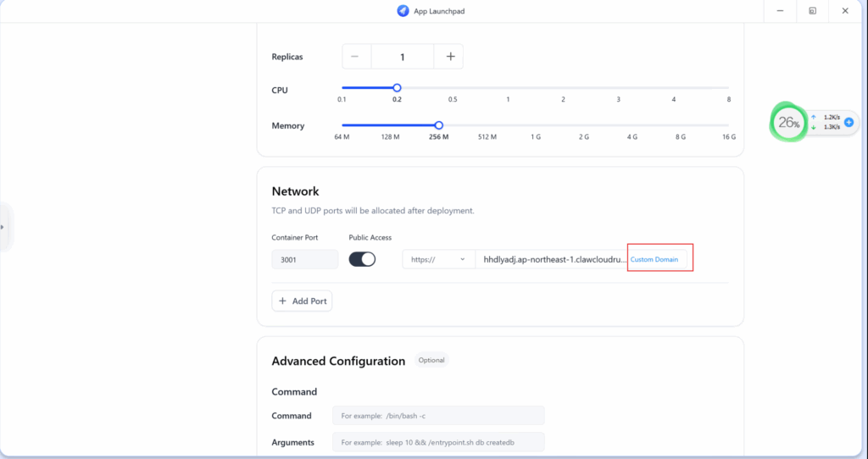Click the CPU slider handle at 0.2

[397, 88]
